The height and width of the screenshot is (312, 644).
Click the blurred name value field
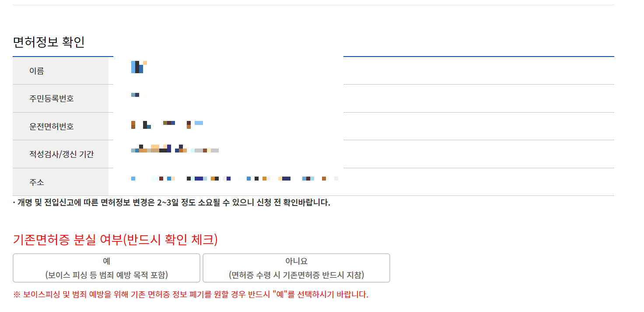[x=138, y=68]
